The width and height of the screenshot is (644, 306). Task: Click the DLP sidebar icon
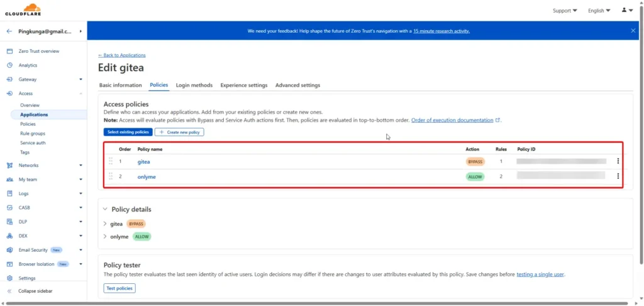tap(10, 222)
